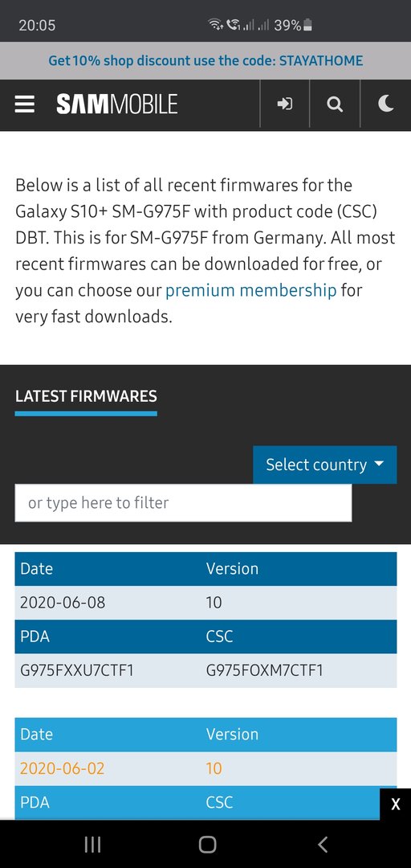Tap Android home button

(x=207, y=844)
